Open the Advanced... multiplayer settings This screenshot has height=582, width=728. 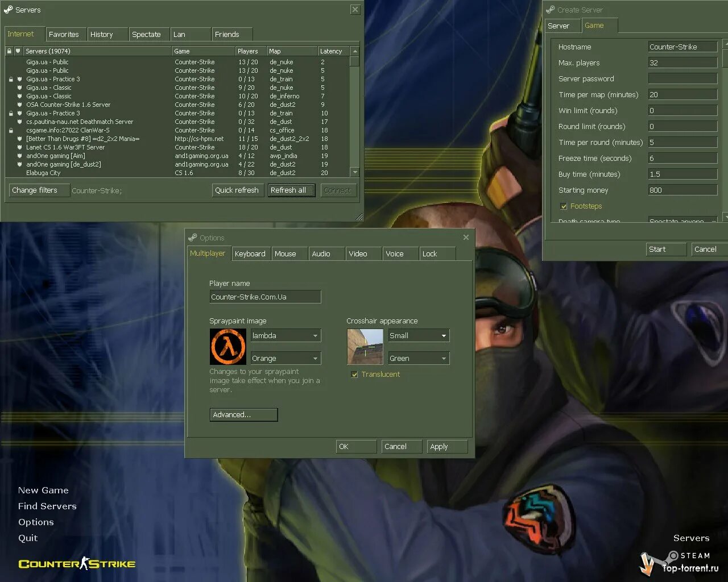coord(243,415)
